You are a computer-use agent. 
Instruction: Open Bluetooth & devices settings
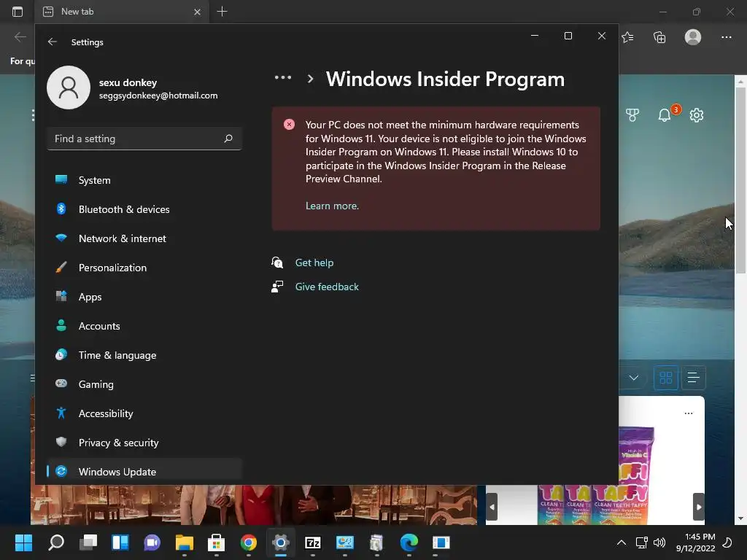(144, 209)
